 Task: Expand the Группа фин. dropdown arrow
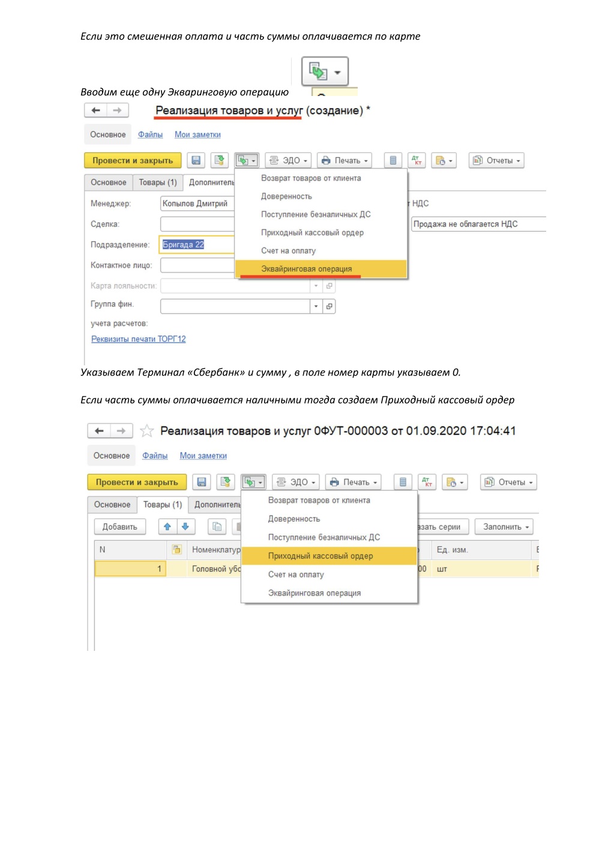[x=316, y=307]
